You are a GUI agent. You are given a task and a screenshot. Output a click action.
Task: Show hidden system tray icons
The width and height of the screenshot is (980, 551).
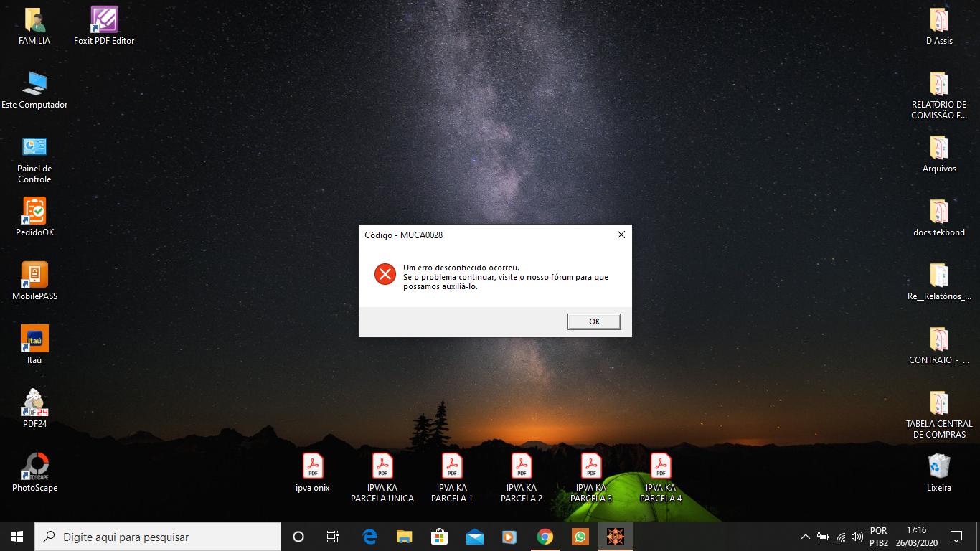point(805,537)
